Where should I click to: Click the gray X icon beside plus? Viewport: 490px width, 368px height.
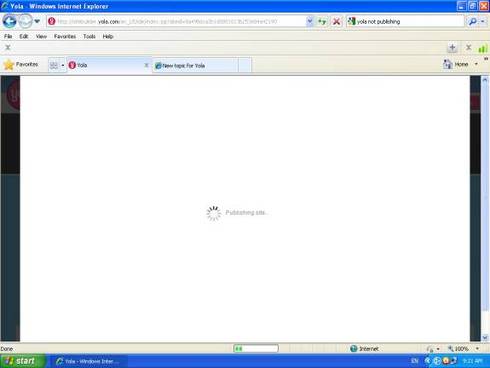pos(468,47)
